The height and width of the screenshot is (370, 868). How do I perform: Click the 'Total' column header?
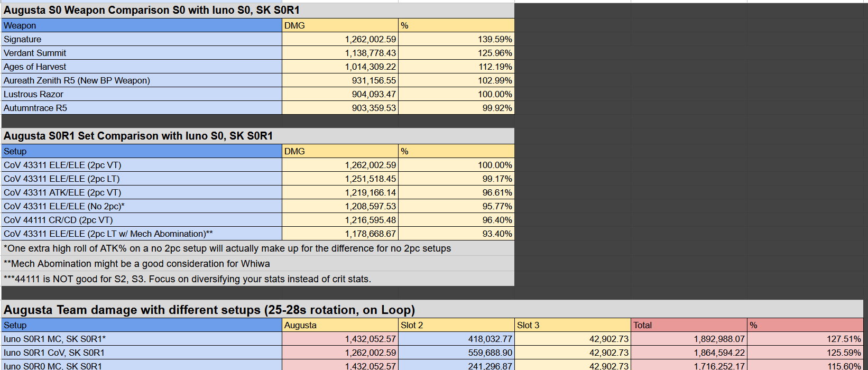689,325
